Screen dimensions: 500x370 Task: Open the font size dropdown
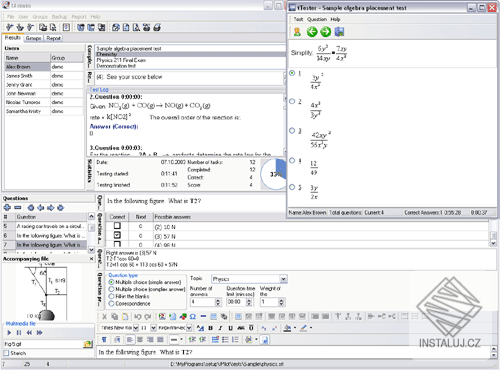(153, 328)
